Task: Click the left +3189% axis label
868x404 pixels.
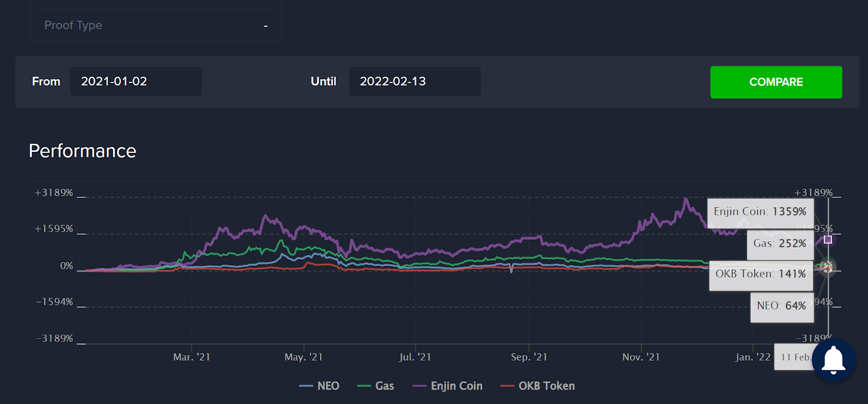Action: [54, 193]
